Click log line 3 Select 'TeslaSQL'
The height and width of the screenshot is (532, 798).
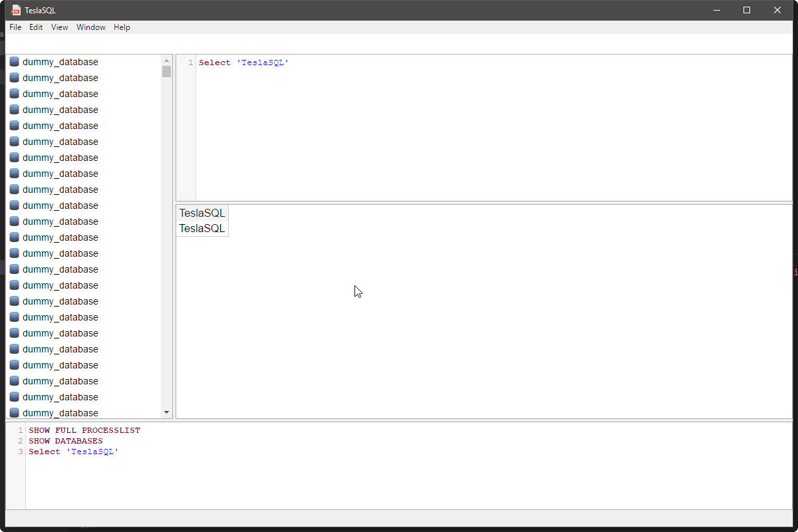74,452
